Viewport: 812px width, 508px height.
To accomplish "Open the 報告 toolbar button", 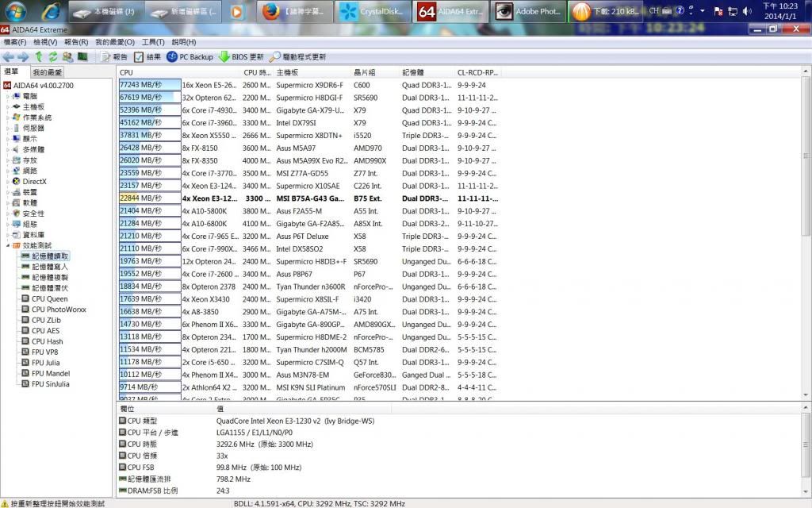I will pyautogui.click(x=114, y=57).
